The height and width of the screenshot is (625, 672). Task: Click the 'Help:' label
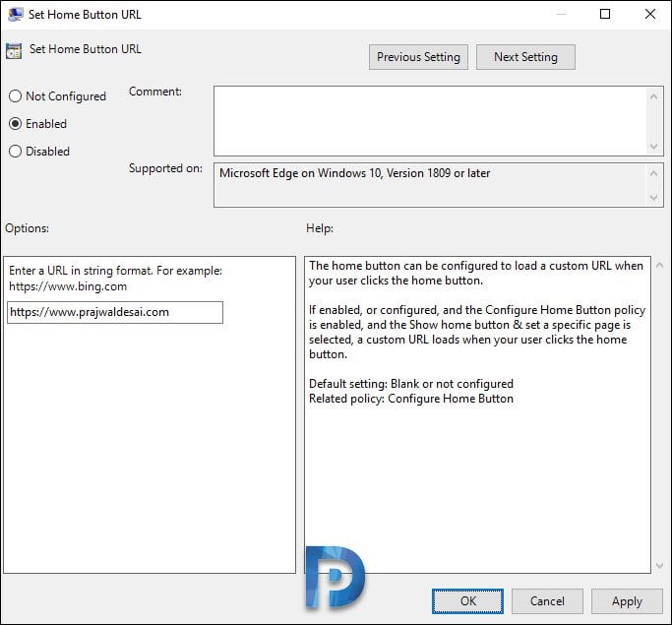[x=320, y=228]
